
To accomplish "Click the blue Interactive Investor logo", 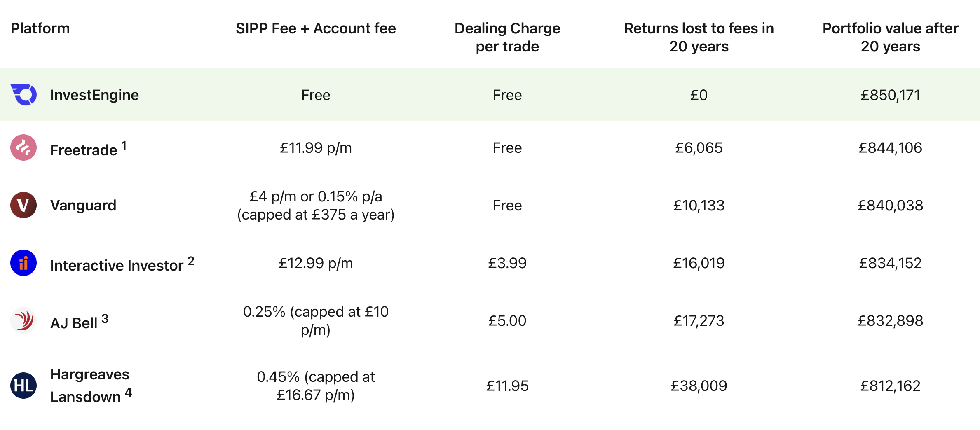I will coord(23,263).
